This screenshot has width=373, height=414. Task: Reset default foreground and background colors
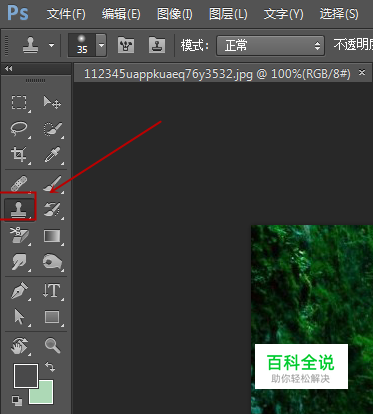click(x=17, y=400)
